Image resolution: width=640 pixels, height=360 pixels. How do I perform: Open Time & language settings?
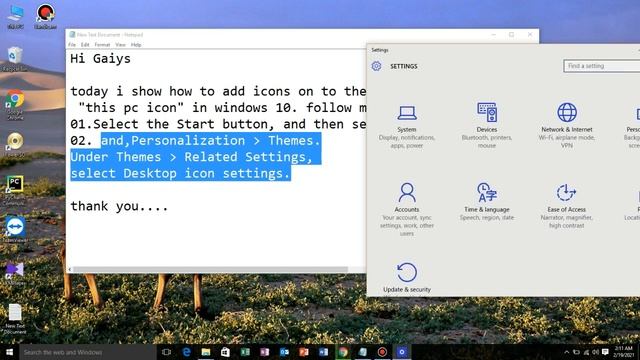(x=487, y=202)
